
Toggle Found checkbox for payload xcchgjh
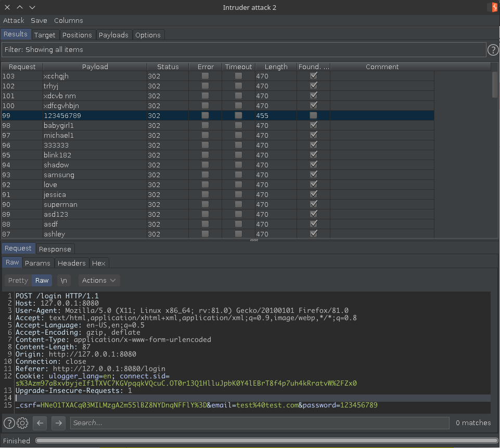pyautogui.click(x=313, y=76)
